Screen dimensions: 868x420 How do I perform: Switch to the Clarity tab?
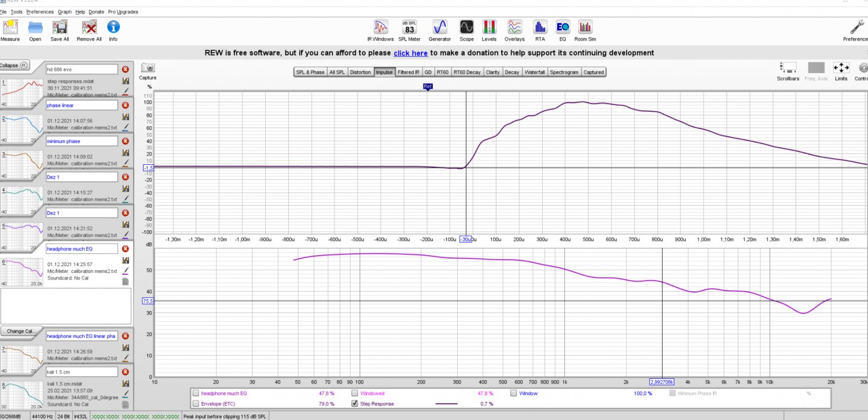492,72
